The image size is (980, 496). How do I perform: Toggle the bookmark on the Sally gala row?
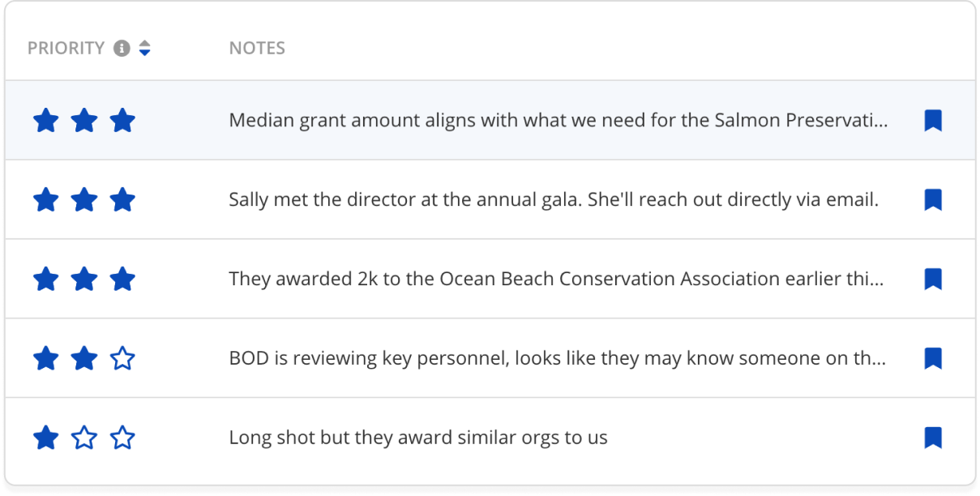pos(933,200)
